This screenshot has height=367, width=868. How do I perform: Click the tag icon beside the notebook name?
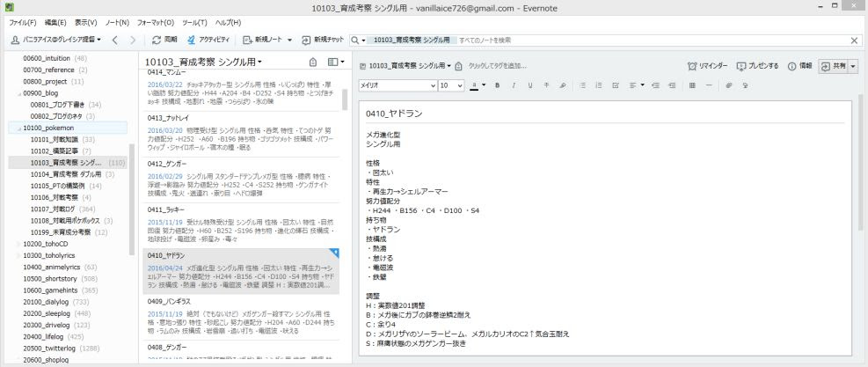point(458,65)
